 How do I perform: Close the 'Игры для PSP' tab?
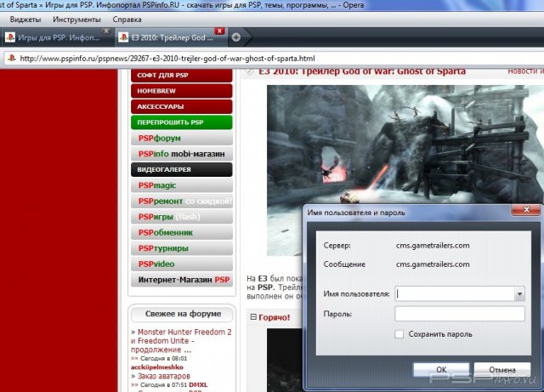coord(105,31)
